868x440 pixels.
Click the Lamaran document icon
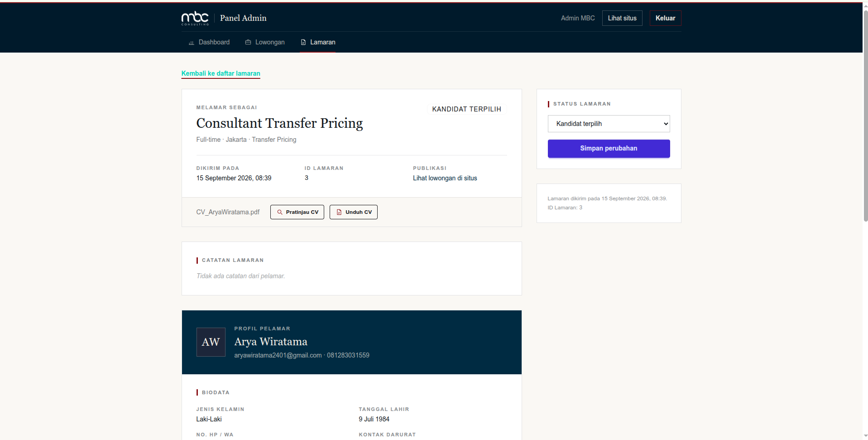[x=303, y=42]
